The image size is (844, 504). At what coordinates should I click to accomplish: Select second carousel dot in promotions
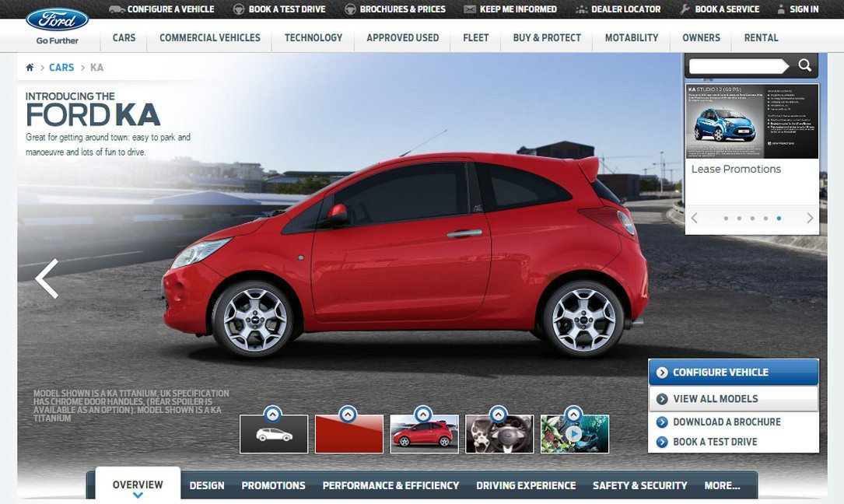click(739, 218)
